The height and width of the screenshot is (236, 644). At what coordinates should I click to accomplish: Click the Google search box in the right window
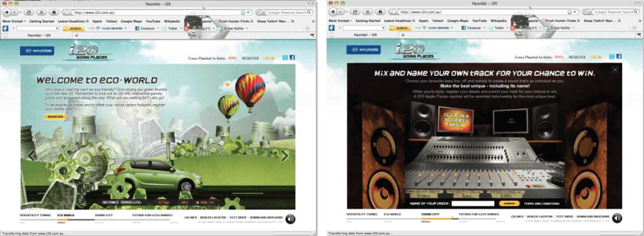[x=611, y=12]
